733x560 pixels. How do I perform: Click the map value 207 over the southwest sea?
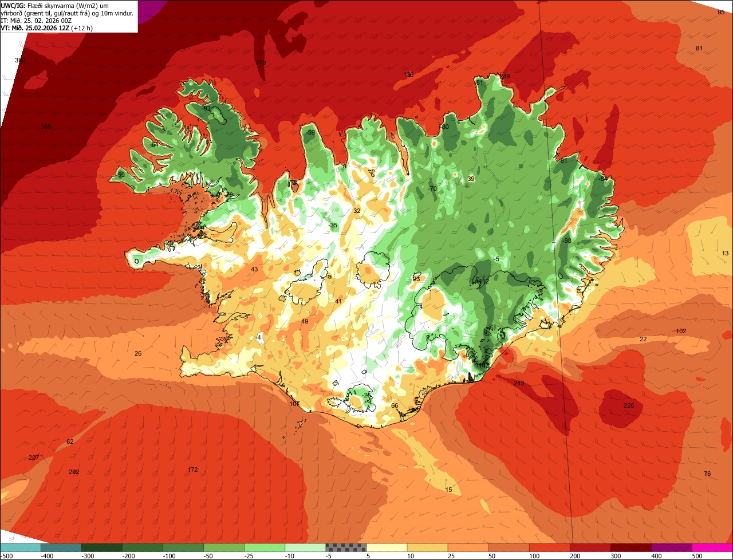tap(34, 458)
